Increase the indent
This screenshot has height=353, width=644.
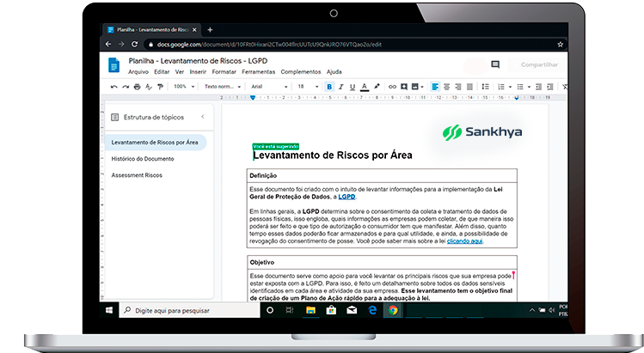pyautogui.click(x=550, y=87)
